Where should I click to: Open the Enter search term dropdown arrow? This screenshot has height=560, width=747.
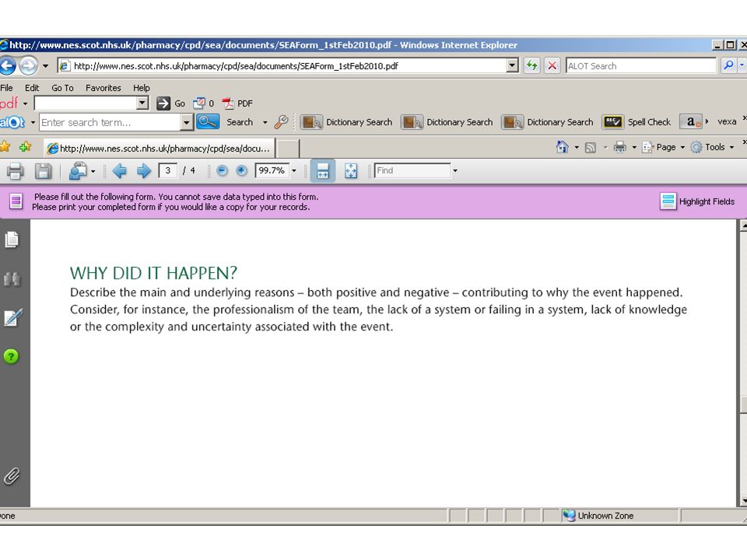pyautogui.click(x=186, y=122)
